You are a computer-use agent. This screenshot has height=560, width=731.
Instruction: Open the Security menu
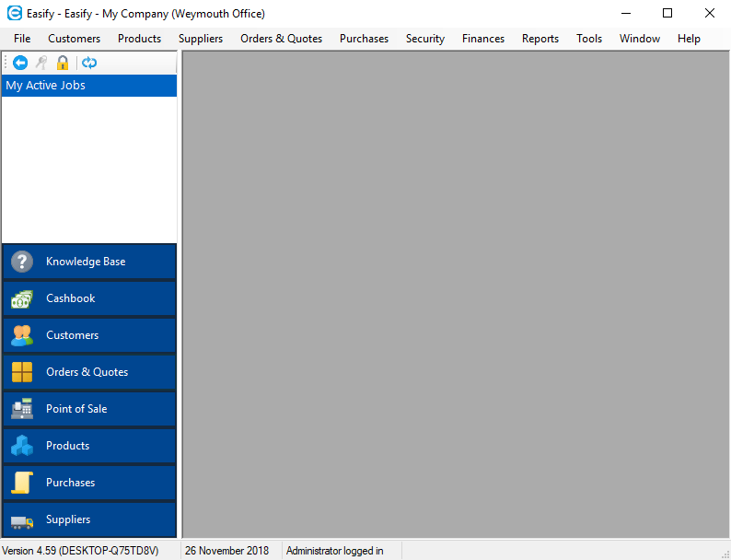(x=425, y=39)
